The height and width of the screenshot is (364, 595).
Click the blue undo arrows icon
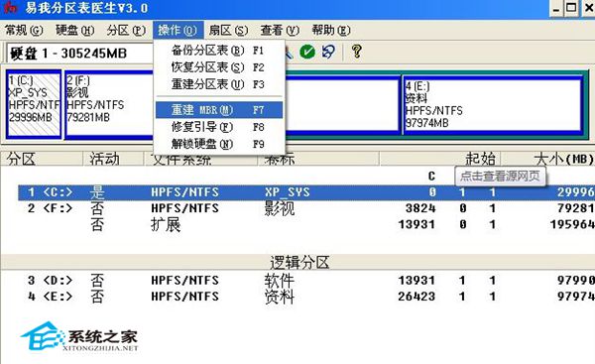[x=328, y=52]
